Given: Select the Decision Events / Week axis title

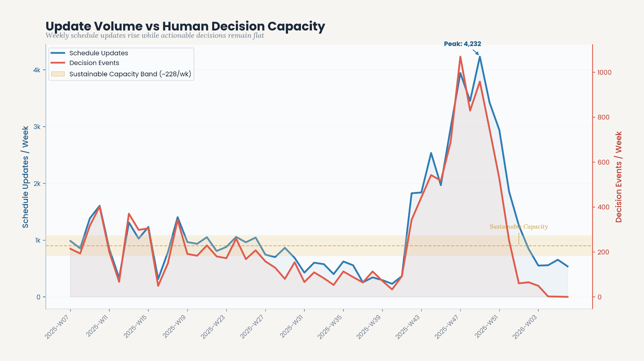Looking at the screenshot, I should pos(619,177).
